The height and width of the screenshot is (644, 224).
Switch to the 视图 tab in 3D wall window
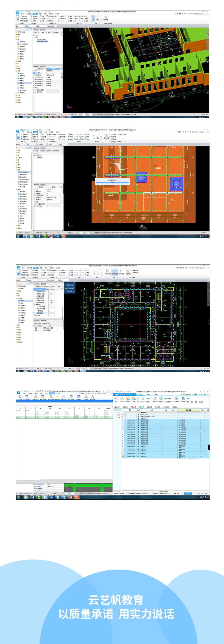pos(40,14)
